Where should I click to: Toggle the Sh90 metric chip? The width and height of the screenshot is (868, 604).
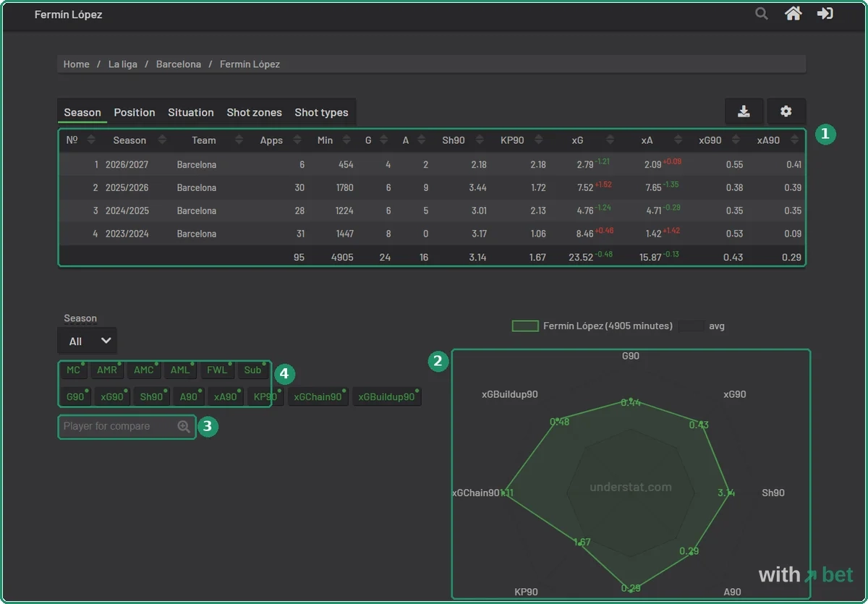pos(152,397)
